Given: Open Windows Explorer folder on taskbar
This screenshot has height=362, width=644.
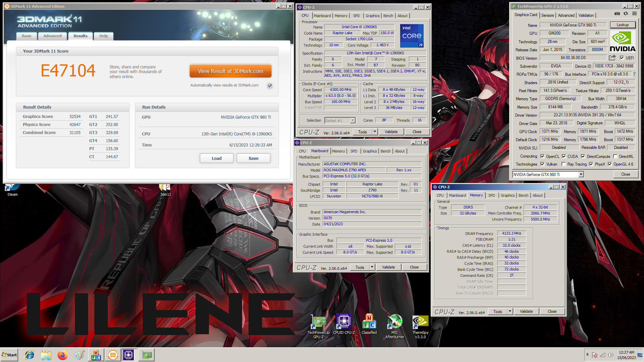Looking at the screenshot, I should [46, 355].
